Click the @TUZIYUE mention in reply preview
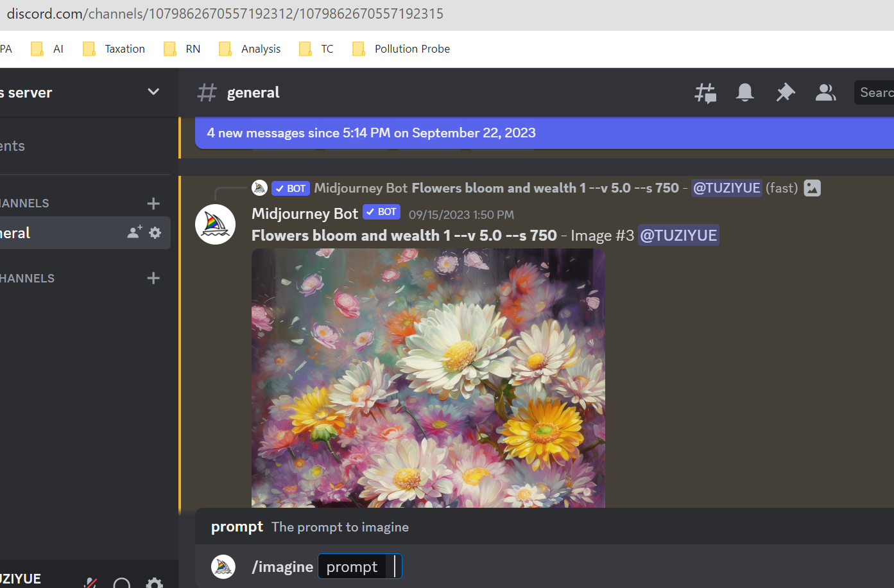Viewport: 894px width, 588px height. click(726, 188)
